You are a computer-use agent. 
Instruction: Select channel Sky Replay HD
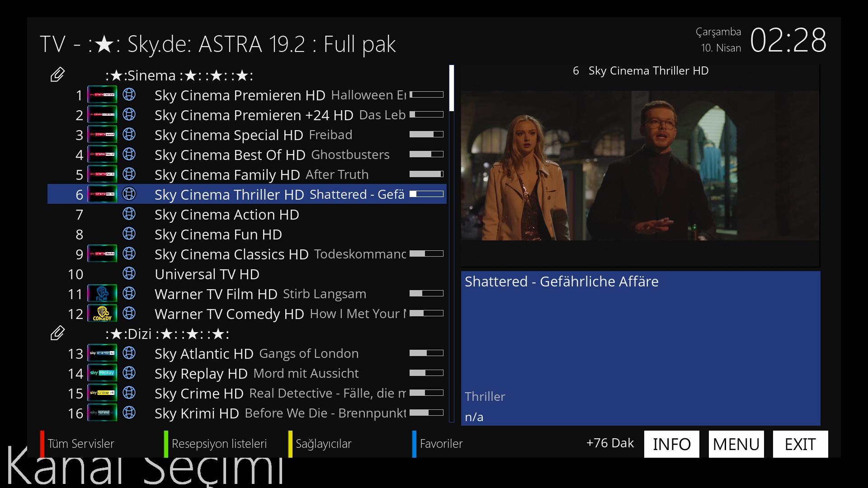[247, 374]
